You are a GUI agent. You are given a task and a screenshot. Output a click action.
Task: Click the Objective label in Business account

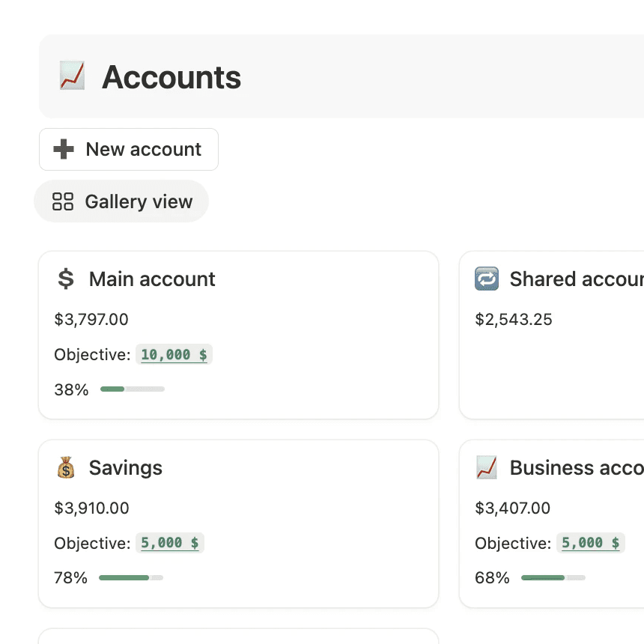pos(513,544)
